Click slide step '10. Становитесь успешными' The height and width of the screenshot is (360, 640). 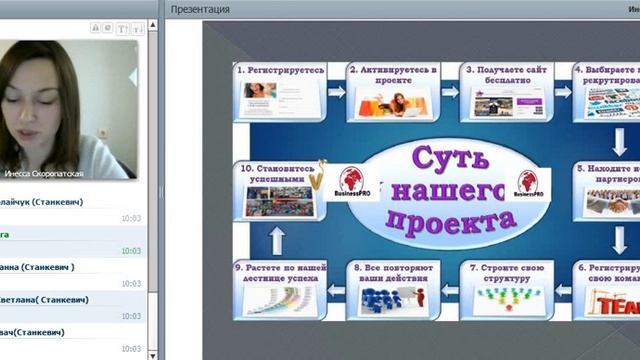click(x=280, y=191)
